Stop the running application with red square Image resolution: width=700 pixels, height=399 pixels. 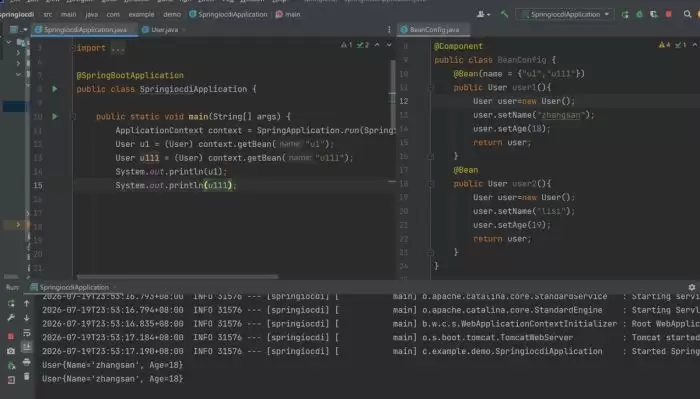click(x=668, y=14)
